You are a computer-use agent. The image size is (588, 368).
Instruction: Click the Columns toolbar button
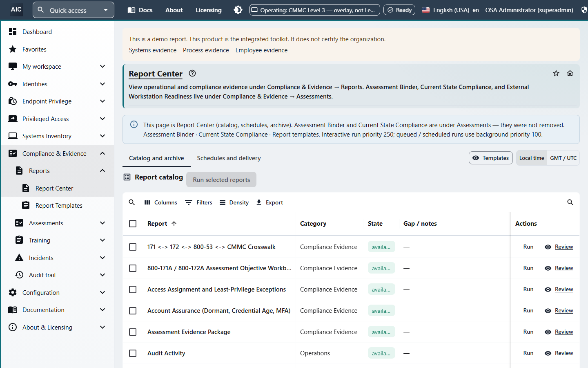[x=161, y=202]
